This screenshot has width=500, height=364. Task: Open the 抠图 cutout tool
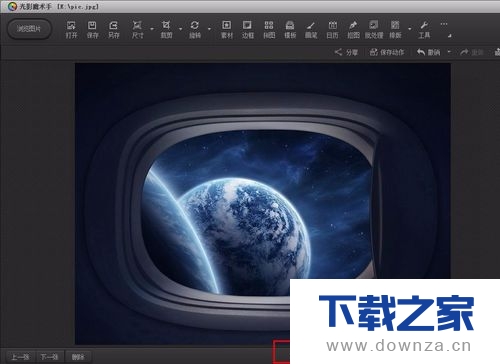tap(353, 30)
